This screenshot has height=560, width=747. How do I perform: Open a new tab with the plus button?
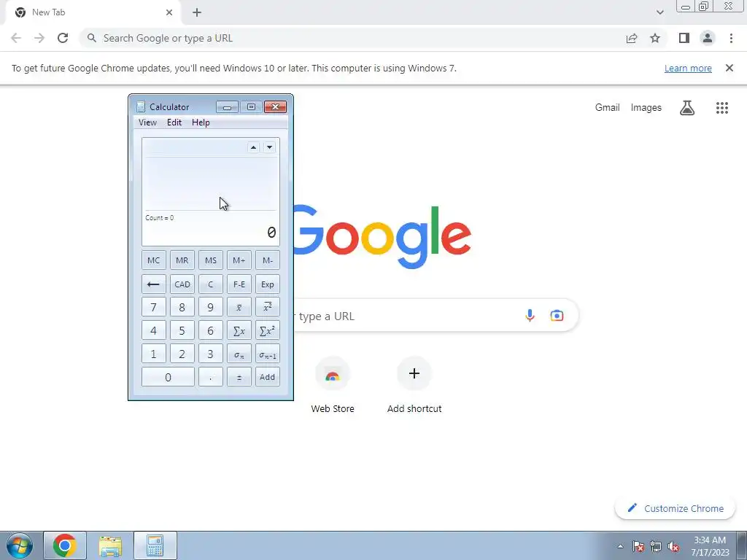click(197, 12)
